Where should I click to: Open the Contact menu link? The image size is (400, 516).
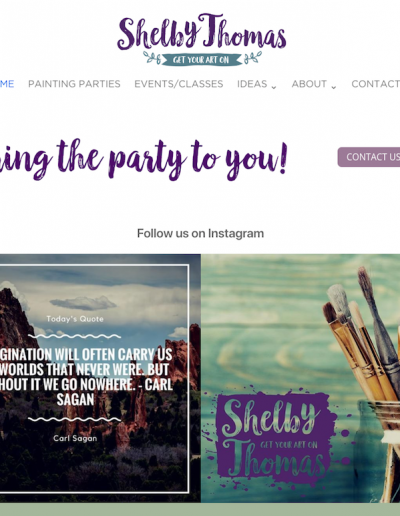(375, 84)
